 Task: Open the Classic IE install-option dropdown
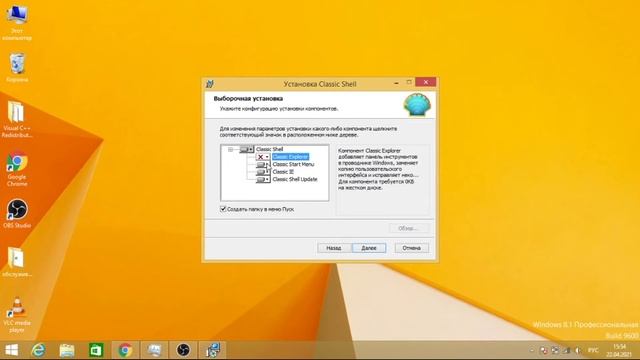pos(262,172)
